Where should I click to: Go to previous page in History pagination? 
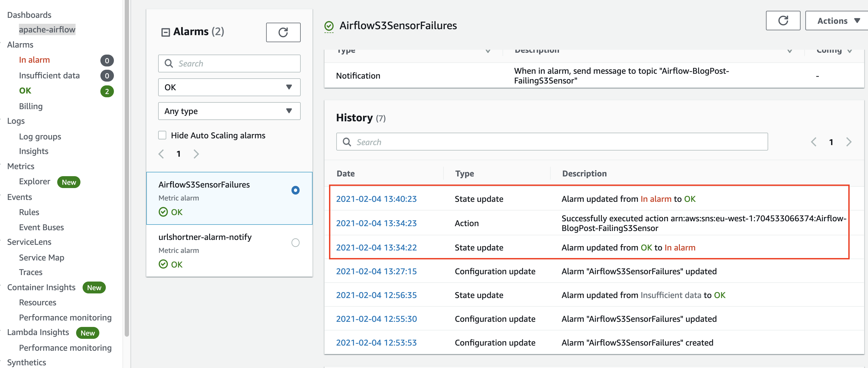[813, 142]
